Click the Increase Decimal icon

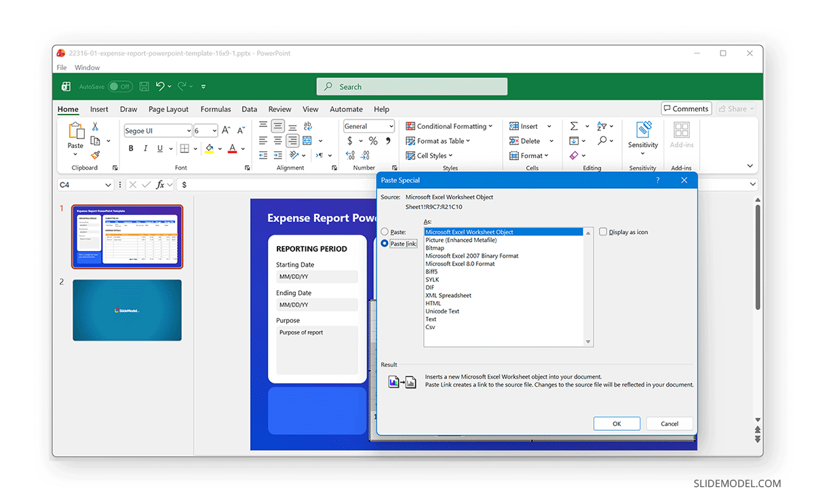351,155
